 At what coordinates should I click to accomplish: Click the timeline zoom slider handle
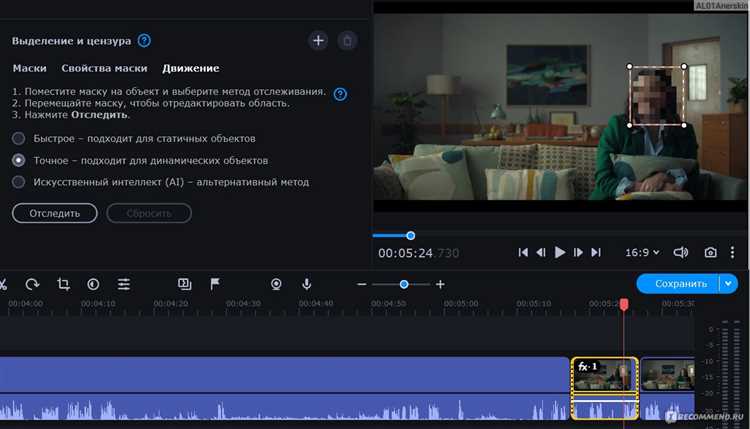[404, 285]
